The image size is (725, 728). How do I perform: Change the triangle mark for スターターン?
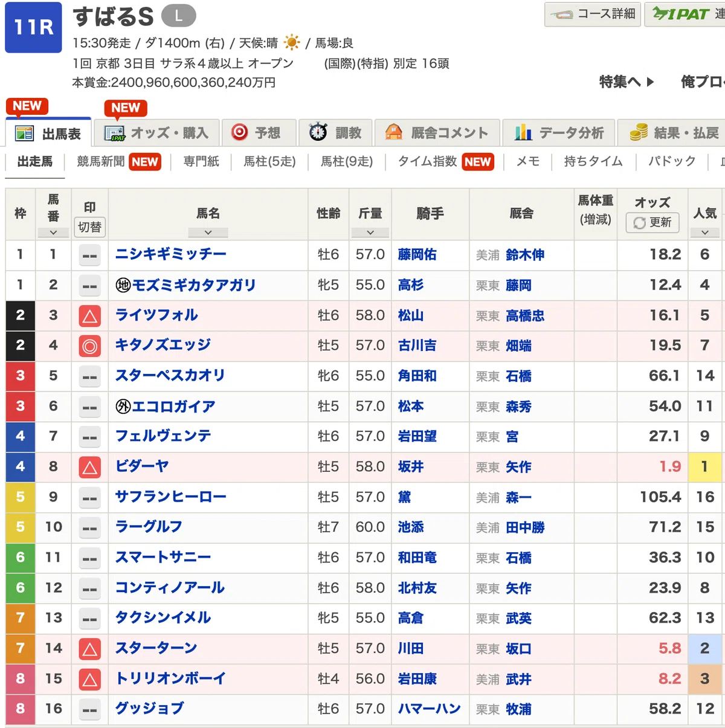(x=89, y=649)
